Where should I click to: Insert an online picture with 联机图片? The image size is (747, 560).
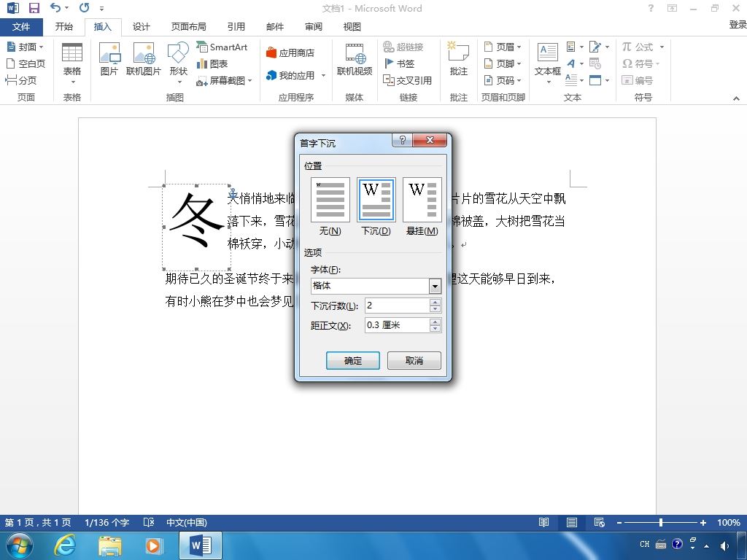pos(144,59)
